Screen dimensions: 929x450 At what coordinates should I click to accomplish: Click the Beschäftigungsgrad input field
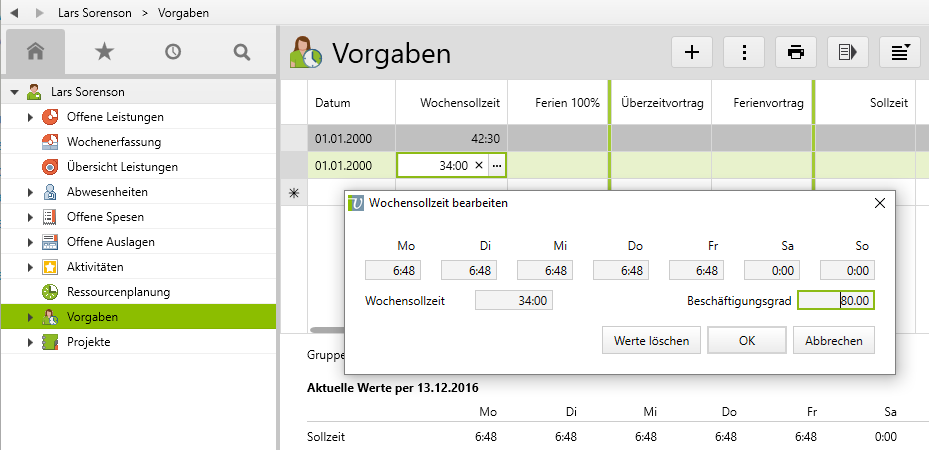coord(836,300)
